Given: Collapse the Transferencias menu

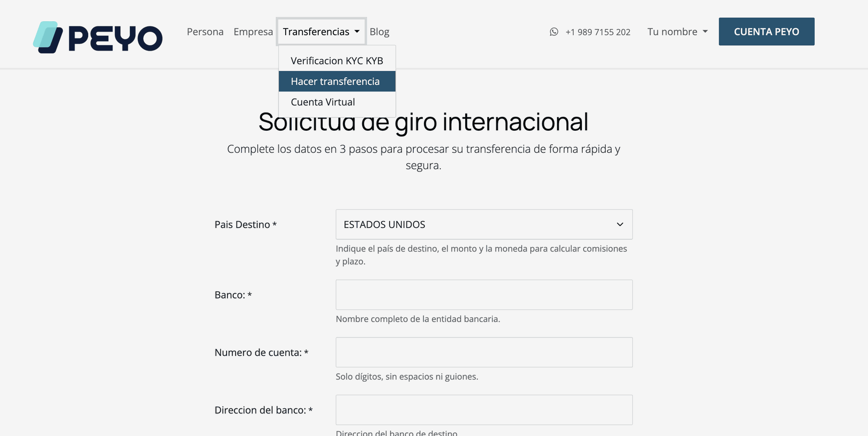Looking at the screenshot, I should pos(316,32).
